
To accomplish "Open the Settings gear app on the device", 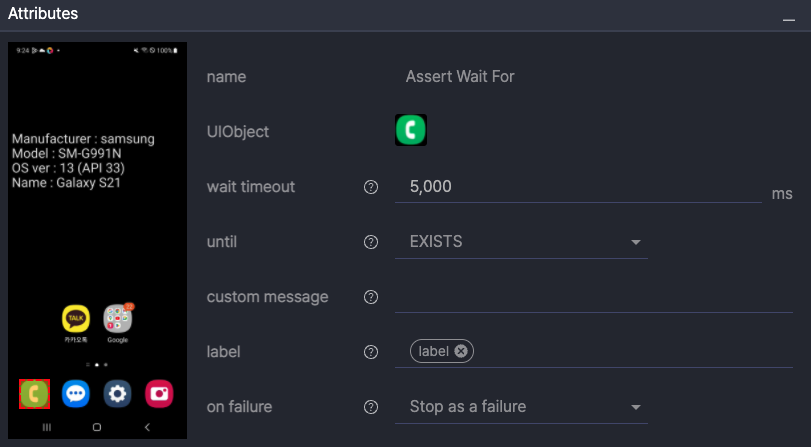I will point(118,394).
